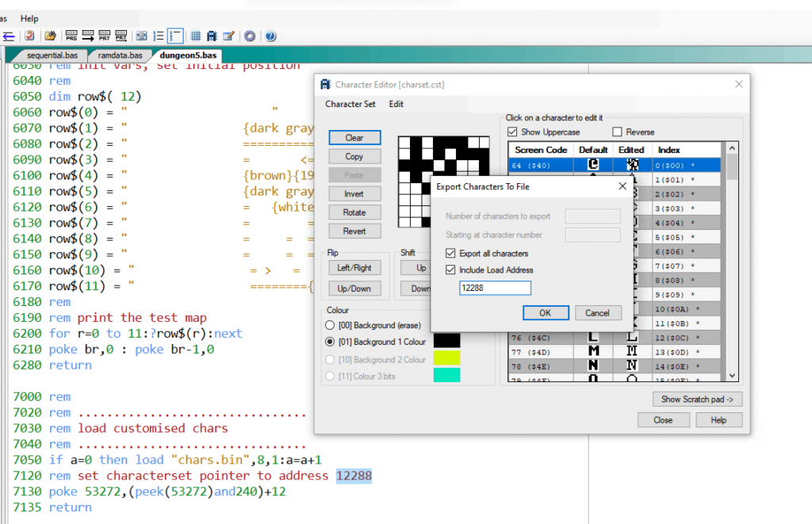Click the first PRG build icon
812x524 pixels.
71,36
